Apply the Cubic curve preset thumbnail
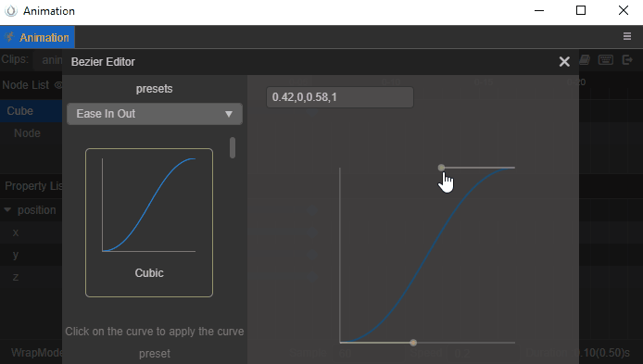This screenshot has width=643, height=364. point(149,222)
